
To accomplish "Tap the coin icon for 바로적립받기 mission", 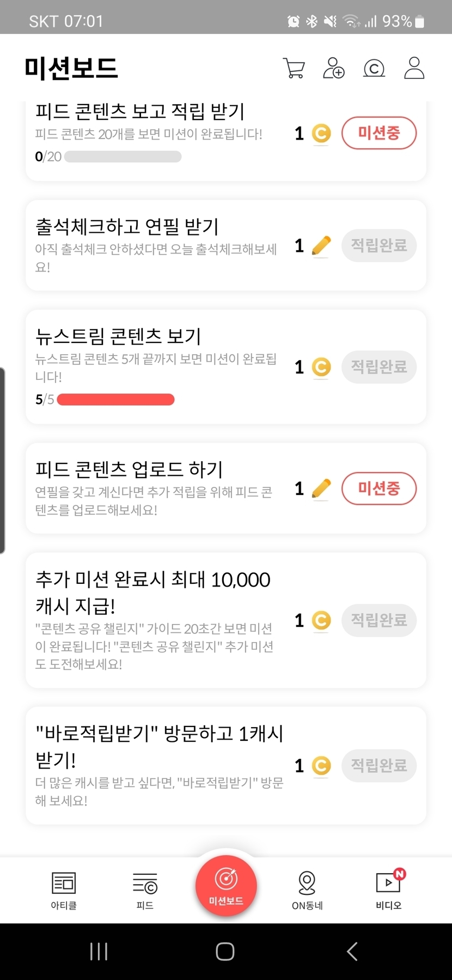I will (321, 765).
